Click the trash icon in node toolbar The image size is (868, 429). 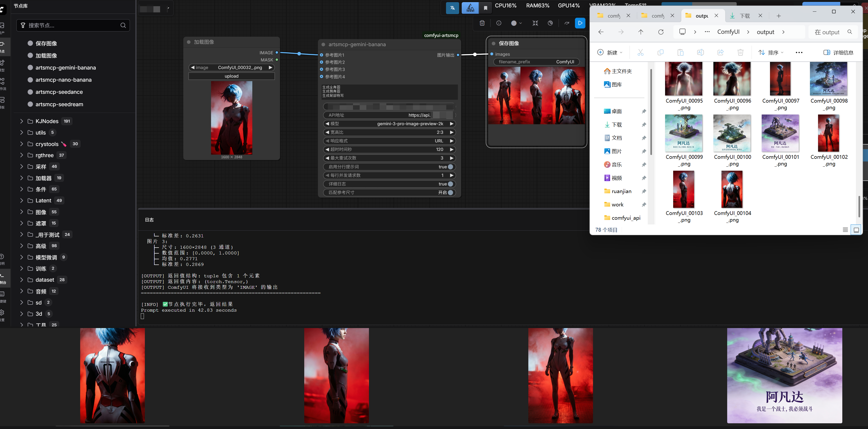click(x=482, y=23)
